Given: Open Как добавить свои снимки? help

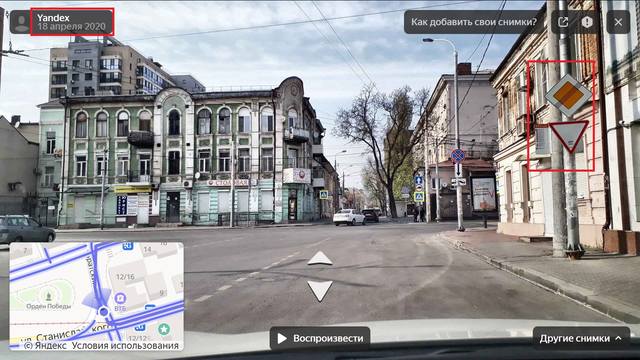Looking at the screenshot, I should point(473,22).
